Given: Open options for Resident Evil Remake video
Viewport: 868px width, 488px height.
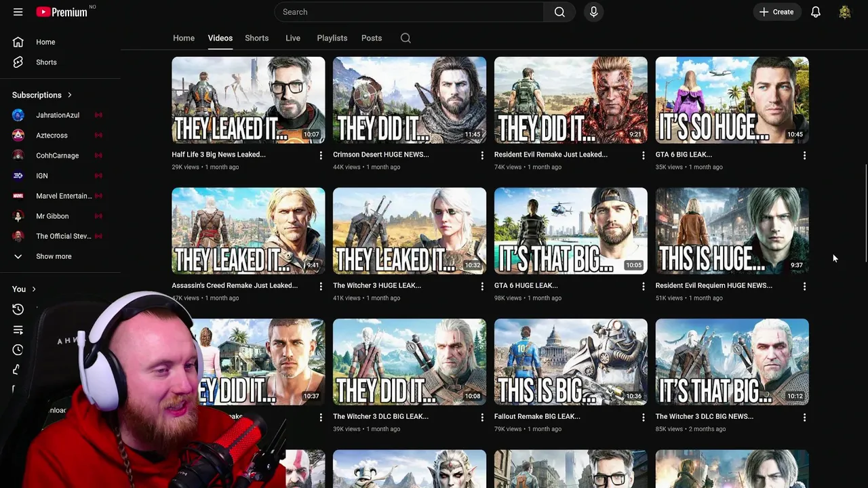Looking at the screenshot, I should click(644, 155).
